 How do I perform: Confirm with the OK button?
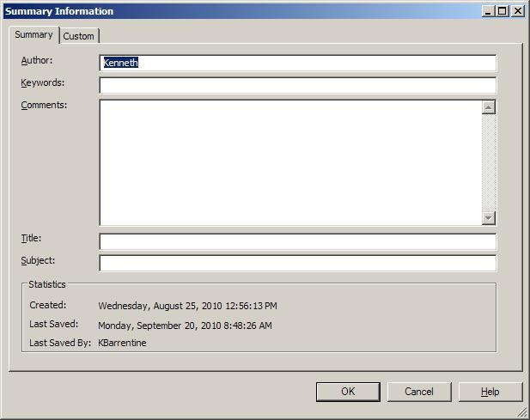348,392
